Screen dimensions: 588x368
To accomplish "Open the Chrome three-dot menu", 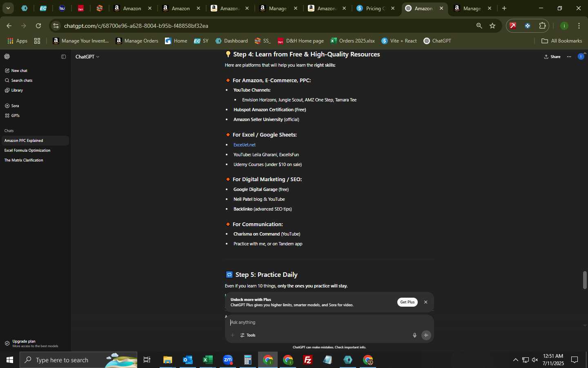I will click(579, 26).
